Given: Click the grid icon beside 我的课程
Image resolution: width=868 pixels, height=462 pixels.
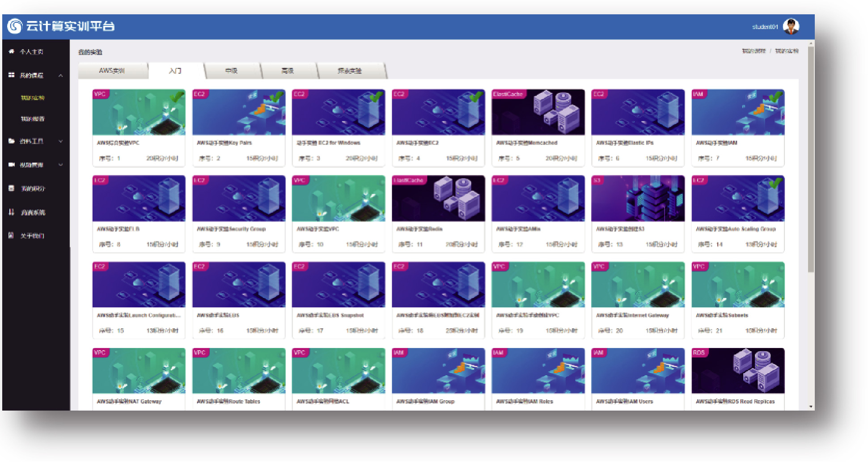Looking at the screenshot, I should [x=12, y=75].
